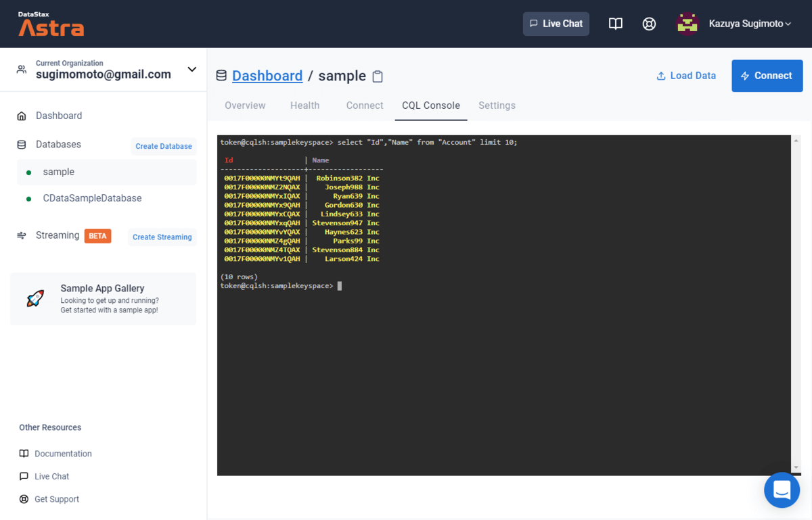Image resolution: width=812 pixels, height=520 pixels.
Task: Click the 'Robinson382 Inc' result cell
Action: click(348, 179)
